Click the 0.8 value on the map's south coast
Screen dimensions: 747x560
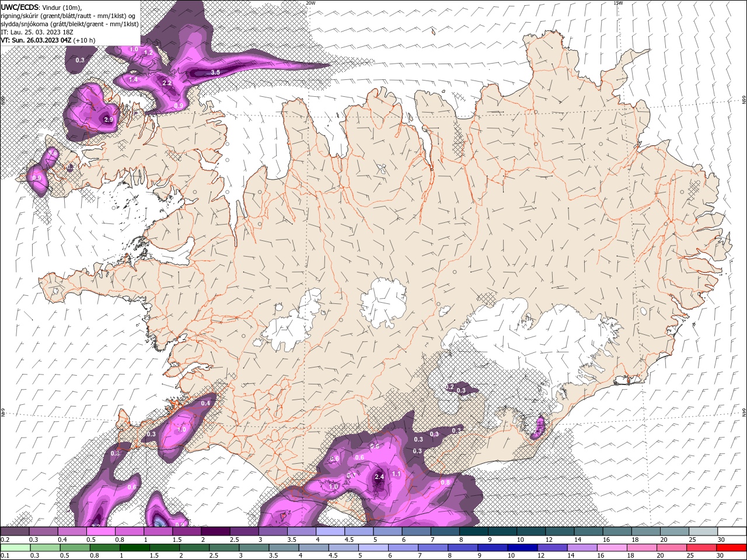pyautogui.click(x=445, y=482)
